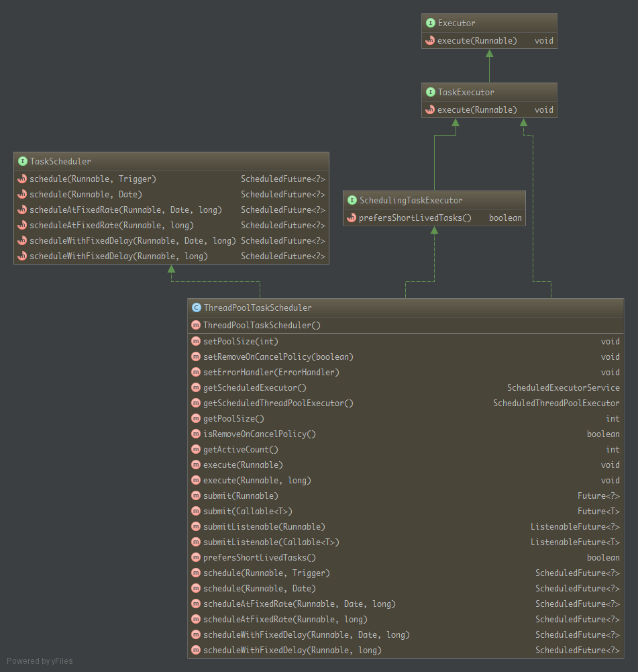Image resolution: width=638 pixels, height=672 pixels.
Task: Click the Executor interface icon
Action: coord(431,23)
